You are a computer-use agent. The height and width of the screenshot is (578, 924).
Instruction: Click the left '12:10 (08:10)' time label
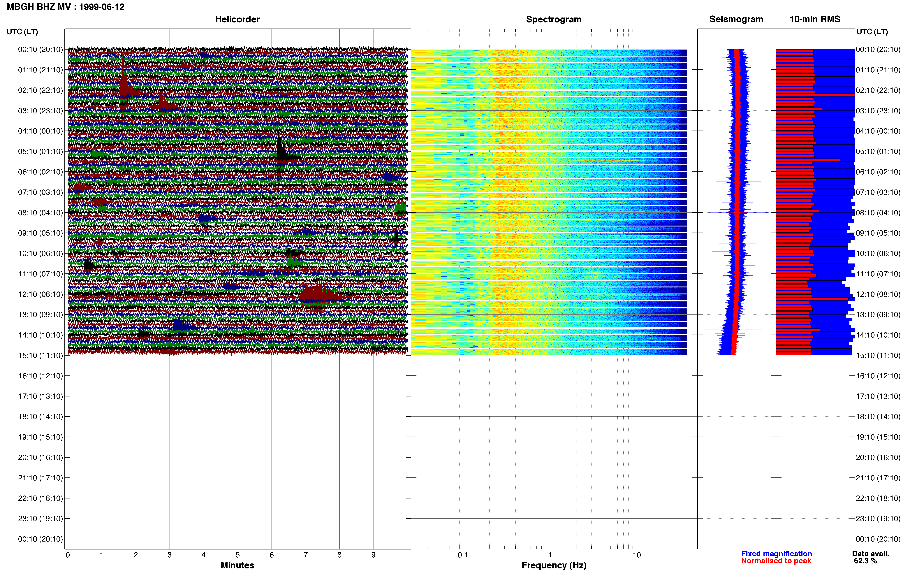pyautogui.click(x=41, y=294)
